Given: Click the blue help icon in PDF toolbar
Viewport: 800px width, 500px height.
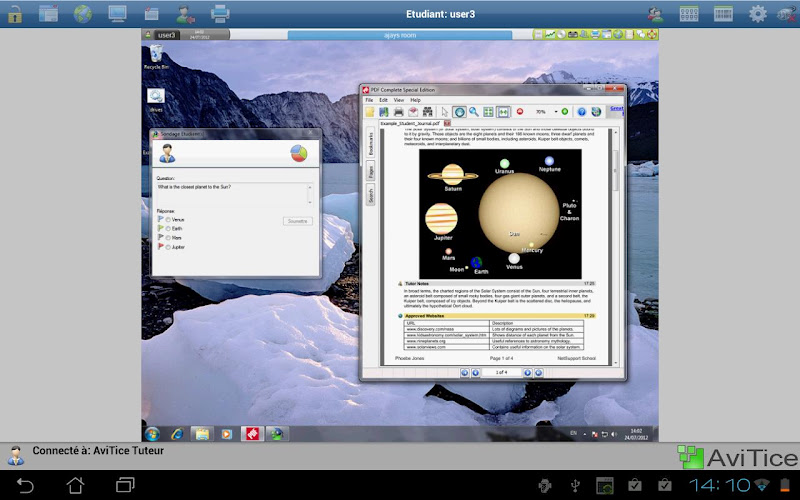Looking at the screenshot, I should point(581,112).
